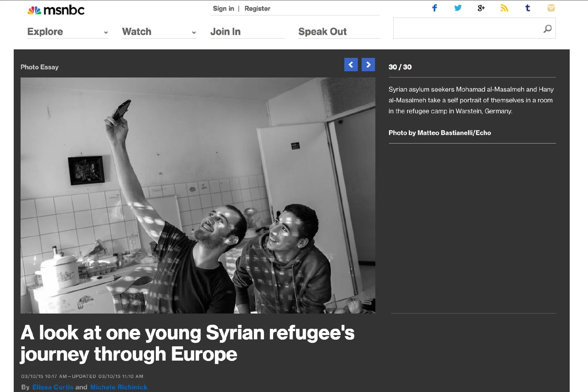Viewport: 588px width, 392px height.
Task: Go to previous photo with left arrow
Action: pos(351,64)
